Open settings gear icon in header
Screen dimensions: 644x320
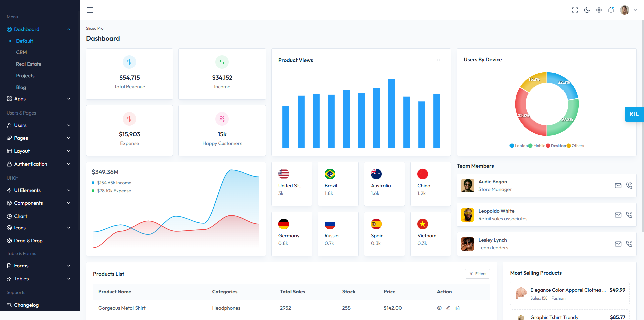[599, 10]
